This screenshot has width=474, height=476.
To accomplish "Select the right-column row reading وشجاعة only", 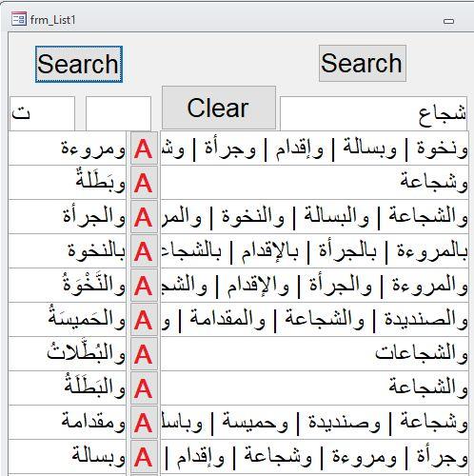I will point(314,183).
